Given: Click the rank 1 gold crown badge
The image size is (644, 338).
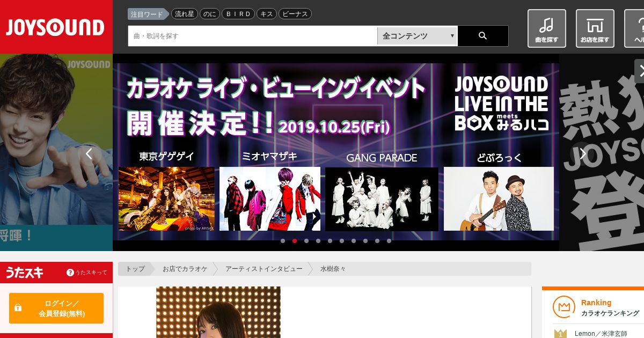Looking at the screenshot, I should 560,334.
